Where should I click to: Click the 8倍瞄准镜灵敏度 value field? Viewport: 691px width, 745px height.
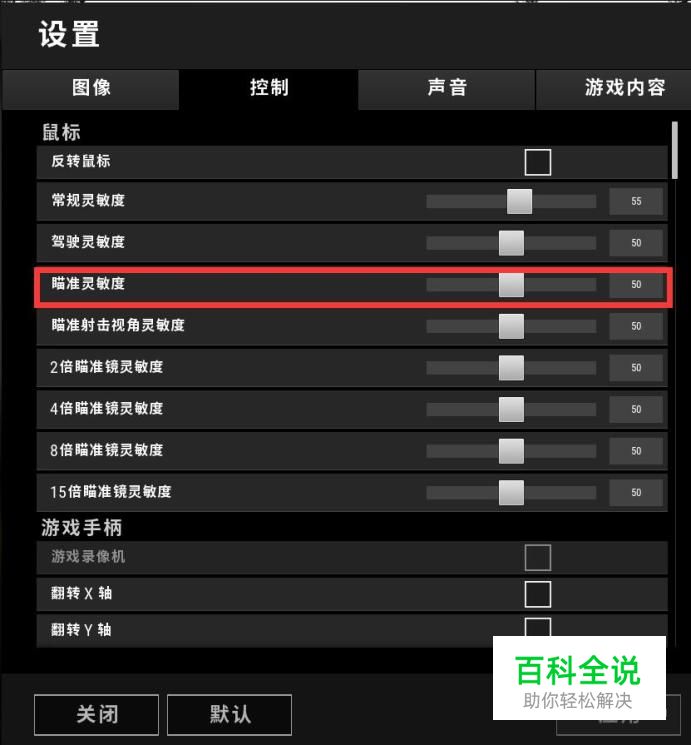coord(636,451)
